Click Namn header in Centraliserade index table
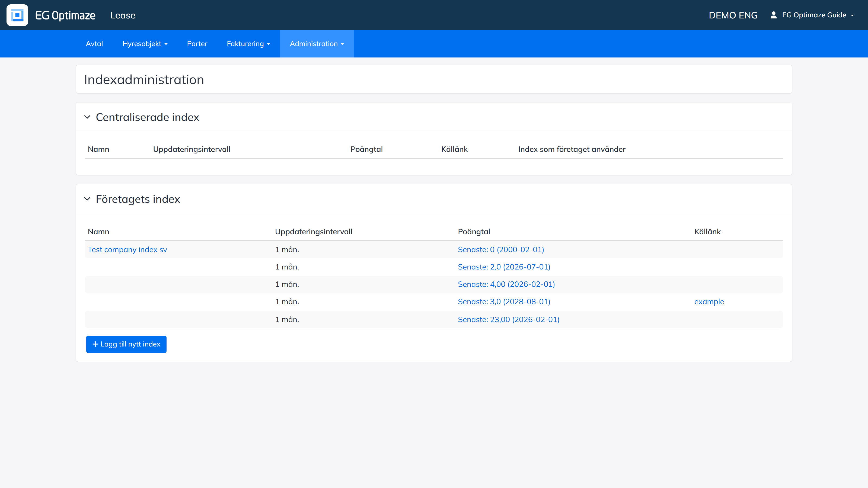Image resolution: width=868 pixels, height=488 pixels. [98, 150]
